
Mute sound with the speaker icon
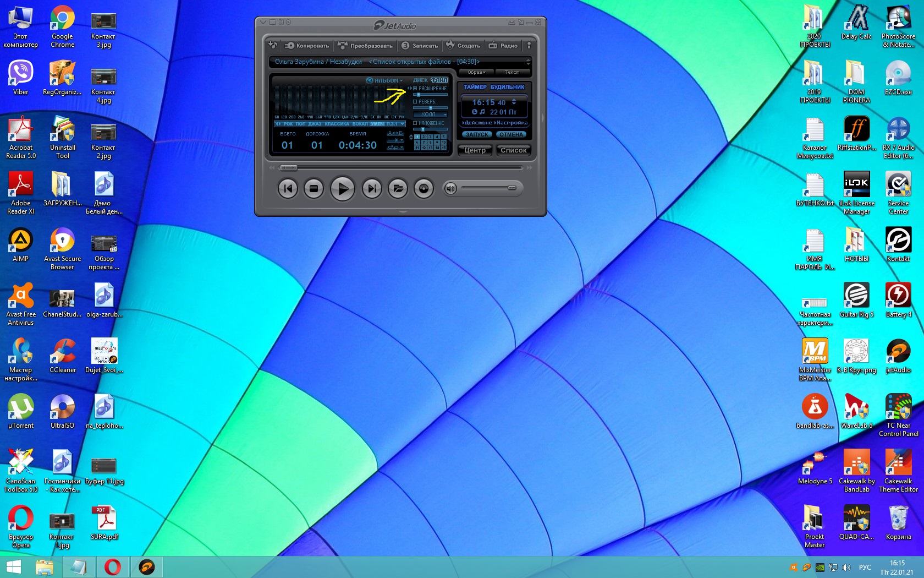pyautogui.click(x=450, y=189)
